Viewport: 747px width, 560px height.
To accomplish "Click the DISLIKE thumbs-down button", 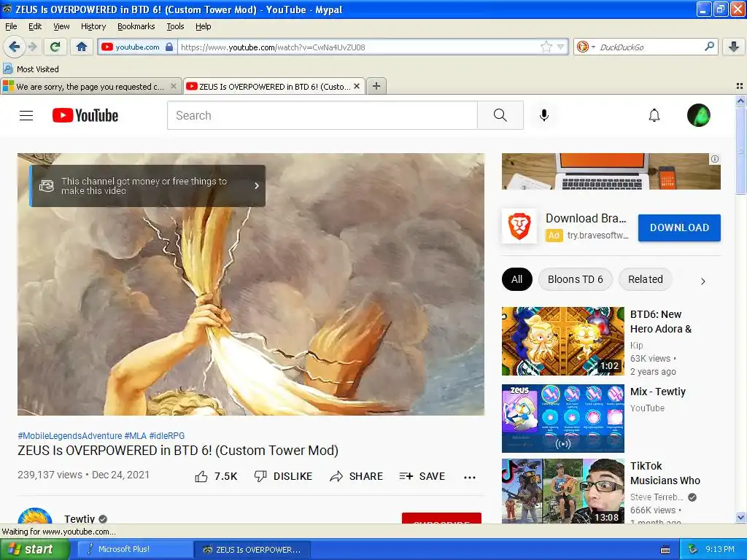I will pyautogui.click(x=283, y=476).
